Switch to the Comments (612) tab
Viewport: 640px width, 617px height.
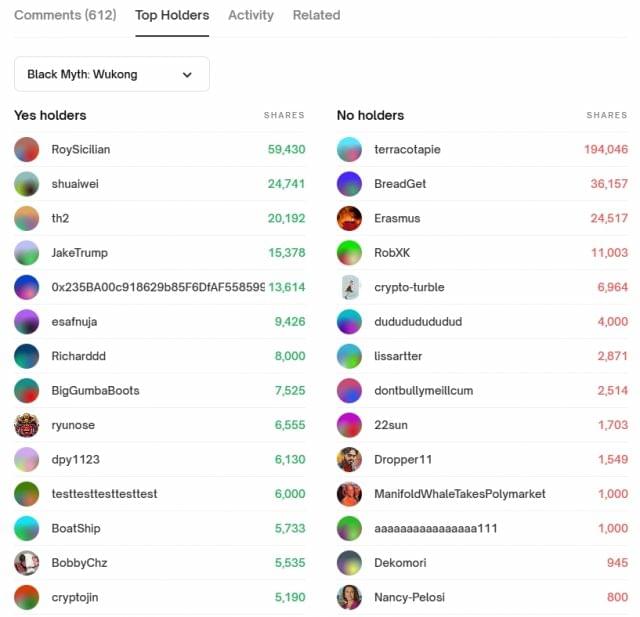tap(65, 15)
